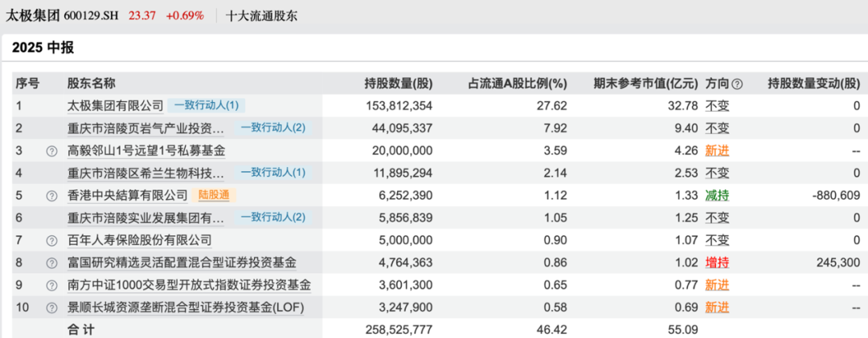Click help icon beside 富国研究精选灵活配置 fund
The image size is (868, 338).
tap(52, 263)
